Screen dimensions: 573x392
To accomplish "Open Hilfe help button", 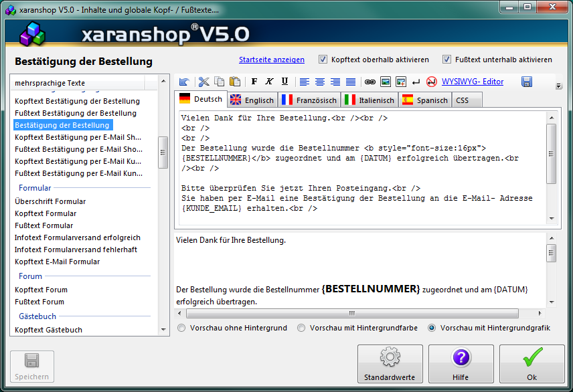I will (461, 364).
